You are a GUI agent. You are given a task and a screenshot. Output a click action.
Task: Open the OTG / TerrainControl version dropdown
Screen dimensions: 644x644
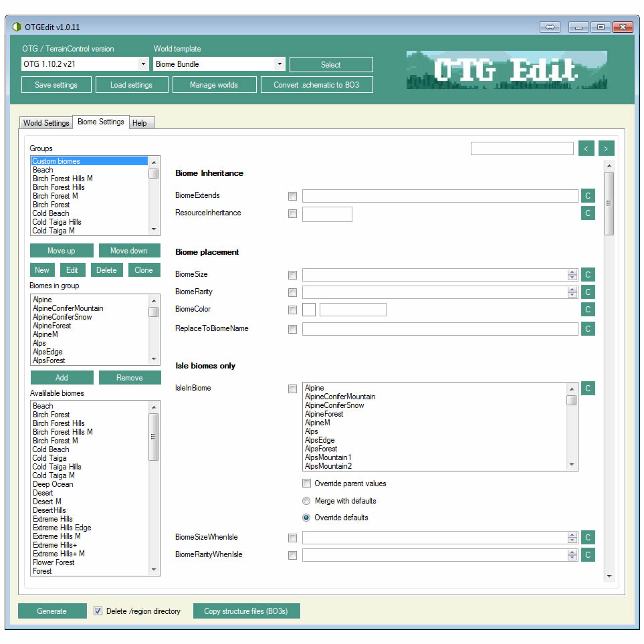[143, 65]
